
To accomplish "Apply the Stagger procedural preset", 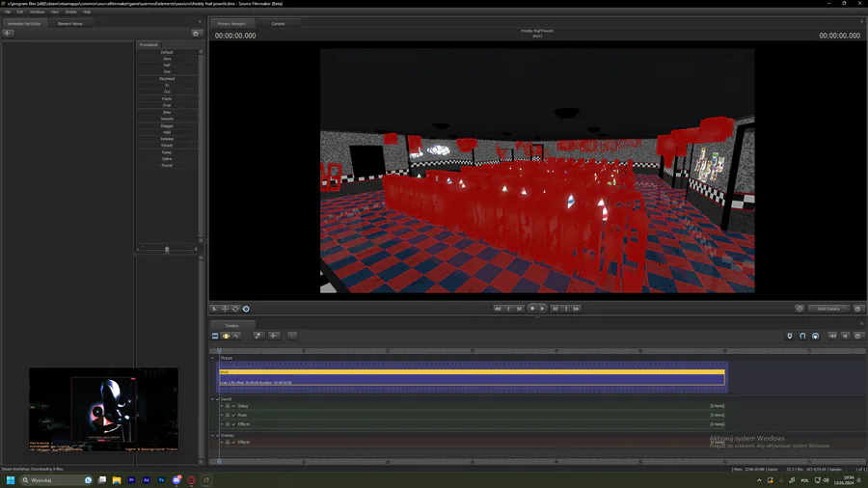I will click(167, 125).
